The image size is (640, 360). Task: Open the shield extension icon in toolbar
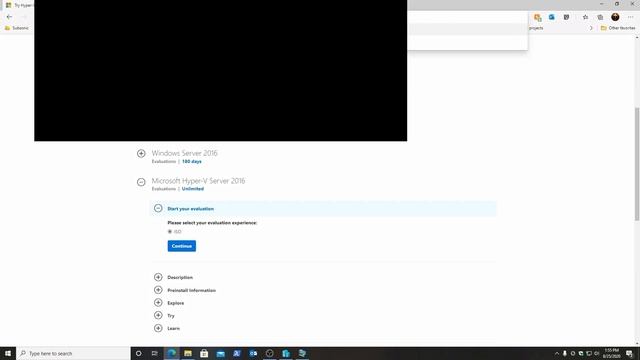567,17
